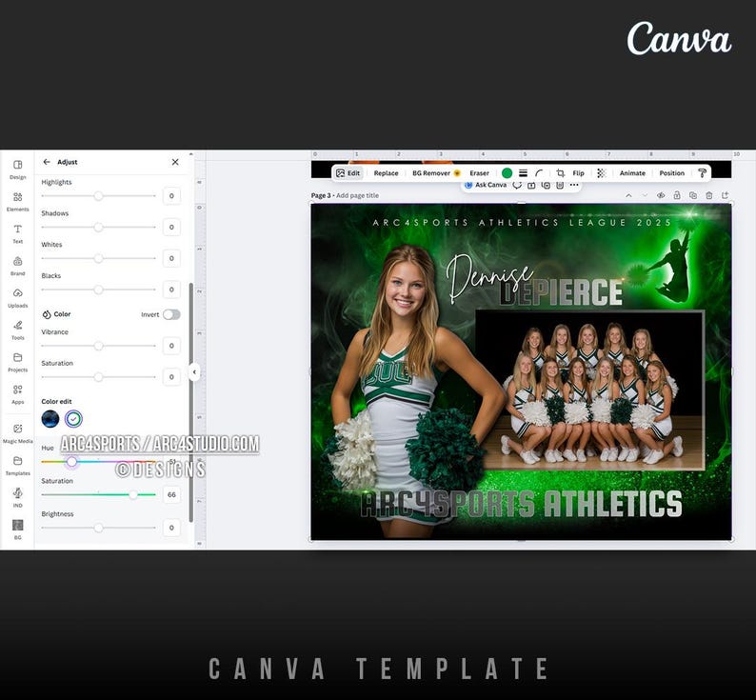Edit the Brightness value field
The image size is (756, 700).
click(x=171, y=528)
